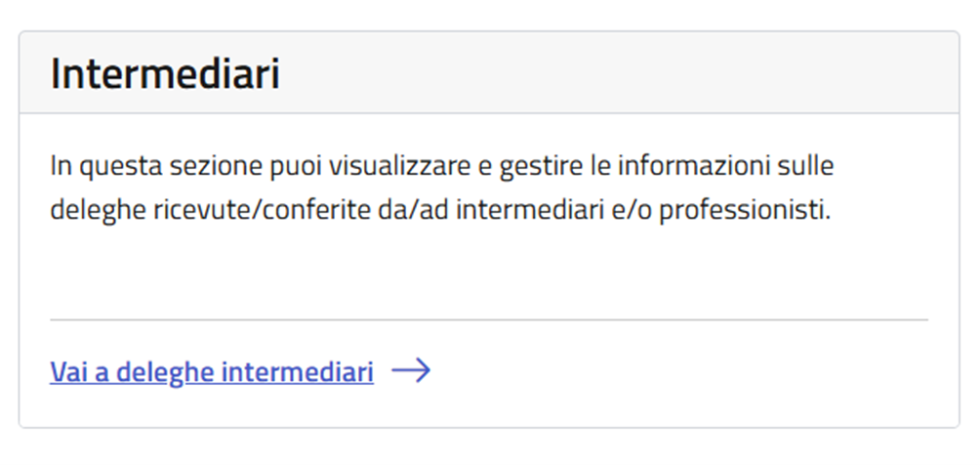Click the right arrow icon beside the link
Image resolution: width=980 pixels, height=465 pixels.
click(x=411, y=371)
